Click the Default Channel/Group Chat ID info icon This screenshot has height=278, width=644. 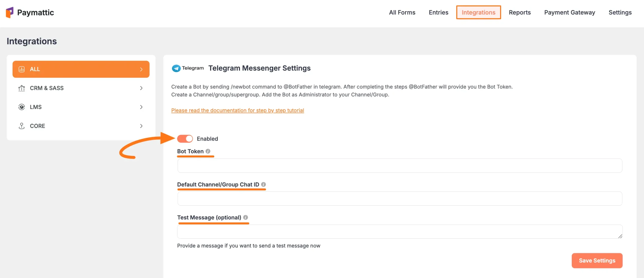pyautogui.click(x=263, y=184)
